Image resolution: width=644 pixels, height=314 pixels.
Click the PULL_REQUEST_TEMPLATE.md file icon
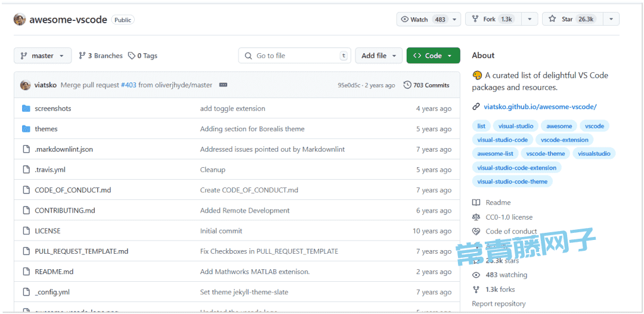26,251
